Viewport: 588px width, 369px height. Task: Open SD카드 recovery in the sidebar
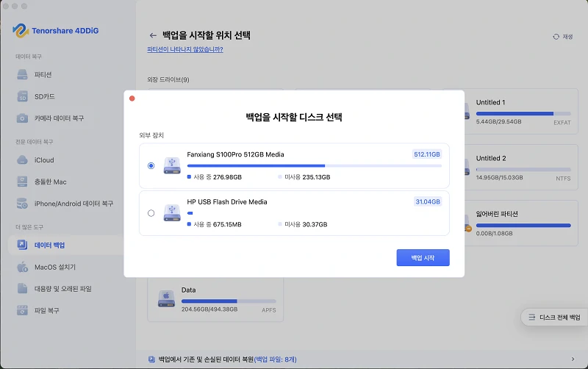[x=45, y=96]
